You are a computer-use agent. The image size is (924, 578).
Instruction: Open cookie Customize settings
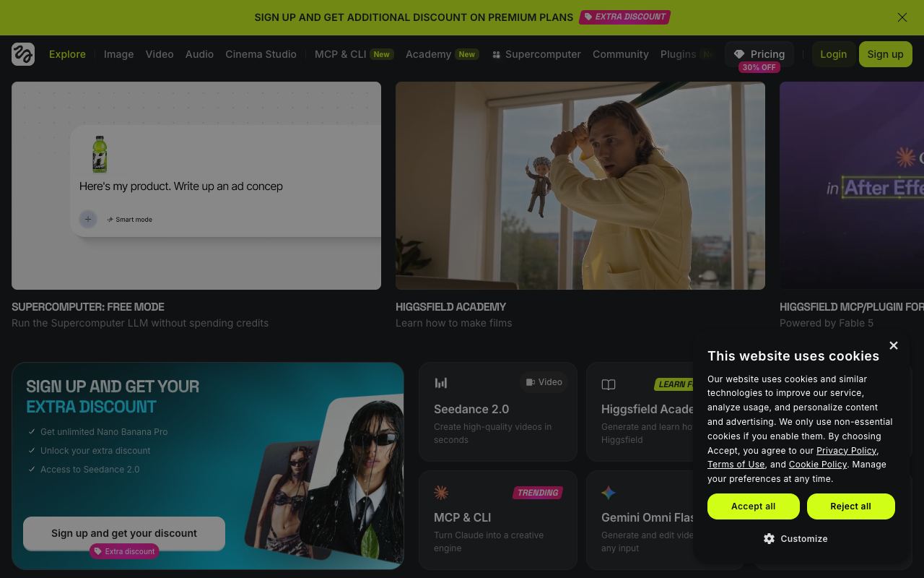796,539
